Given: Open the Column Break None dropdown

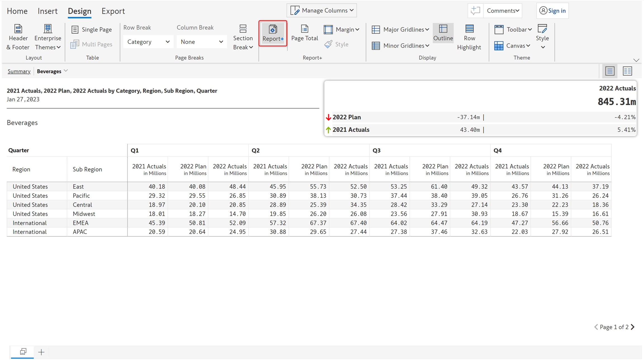Looking at the screenshot, I should (x=202, y=42).
